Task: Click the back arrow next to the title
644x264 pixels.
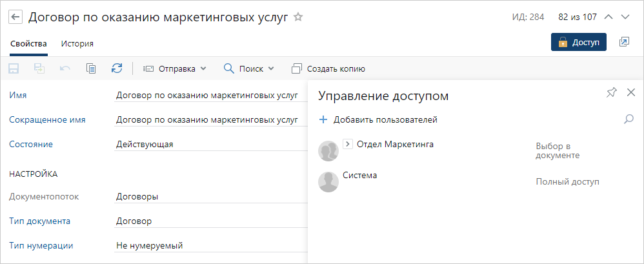Action: 16,17
